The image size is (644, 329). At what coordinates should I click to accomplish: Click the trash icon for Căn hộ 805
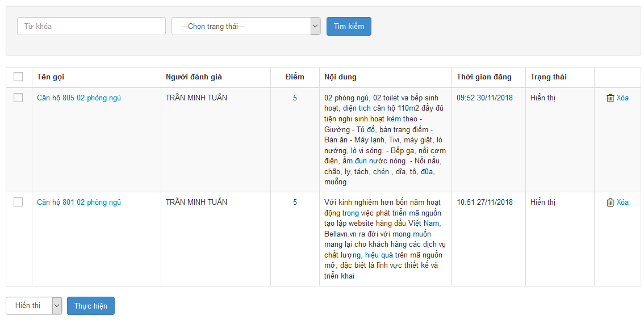(x=610, y=98)
